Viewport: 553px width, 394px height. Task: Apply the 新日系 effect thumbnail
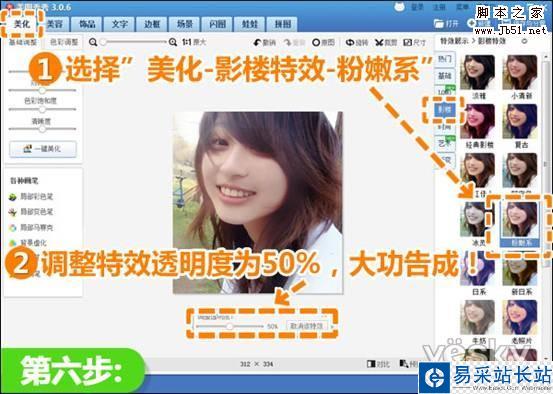tap(520, 269)
